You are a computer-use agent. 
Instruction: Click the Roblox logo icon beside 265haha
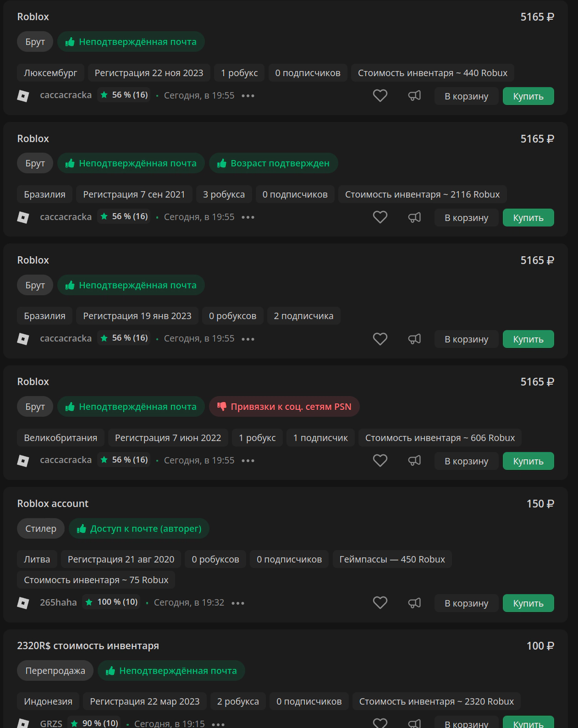point(23,603)
